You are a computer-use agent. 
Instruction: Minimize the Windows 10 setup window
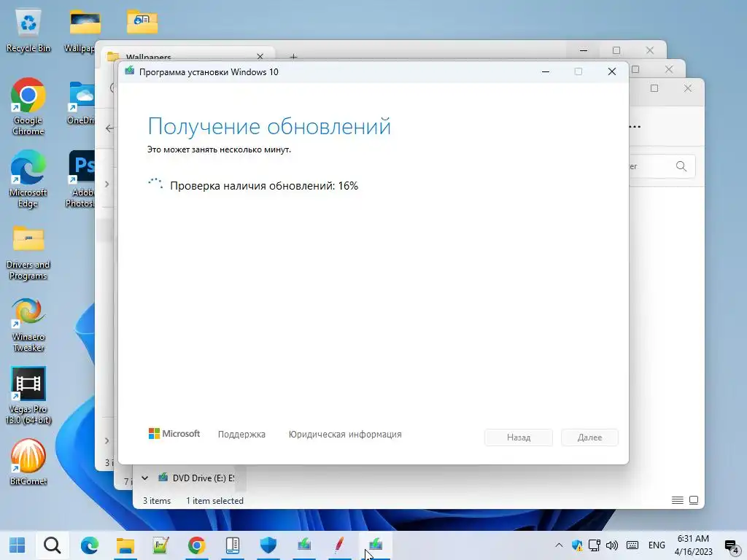[546, 71]
